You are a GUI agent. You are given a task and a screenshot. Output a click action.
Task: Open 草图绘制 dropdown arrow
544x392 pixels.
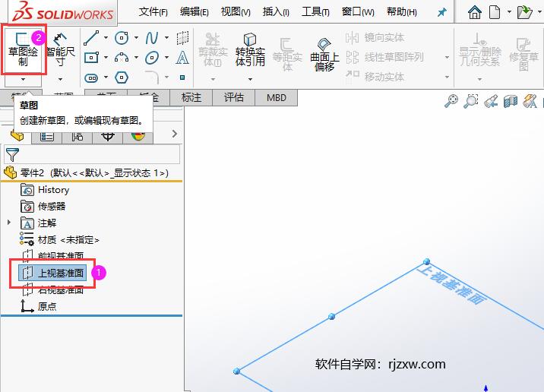click(23, 80)
